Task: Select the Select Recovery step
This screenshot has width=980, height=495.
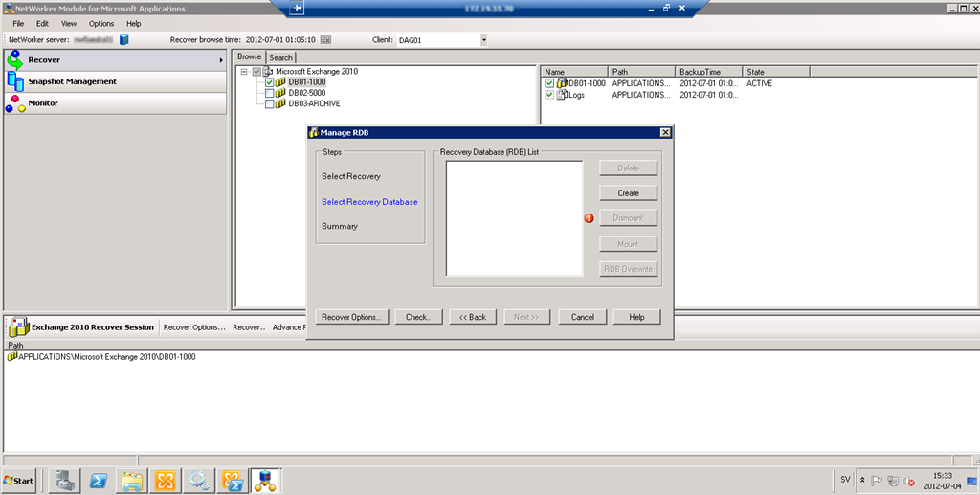Action: (351, 176)
